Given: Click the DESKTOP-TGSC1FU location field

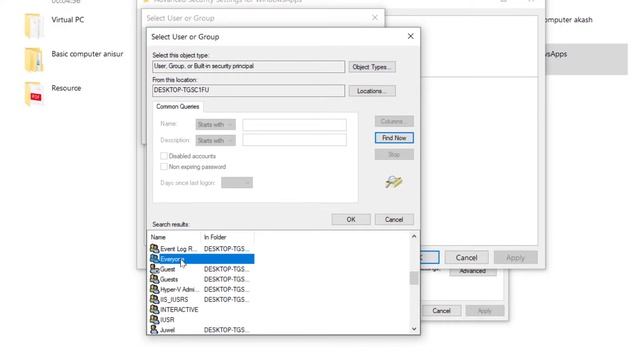Looking at the screenshot, I should tap(249, 91).
